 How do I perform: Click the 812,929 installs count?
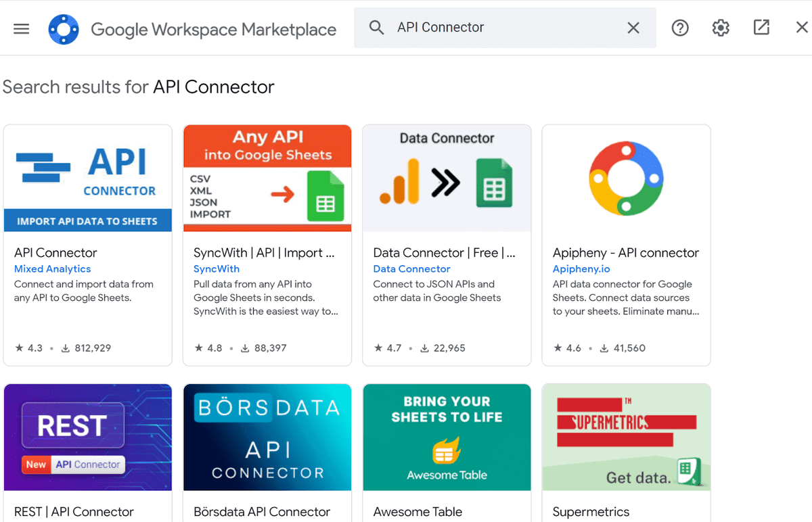[x=86, y=348]
